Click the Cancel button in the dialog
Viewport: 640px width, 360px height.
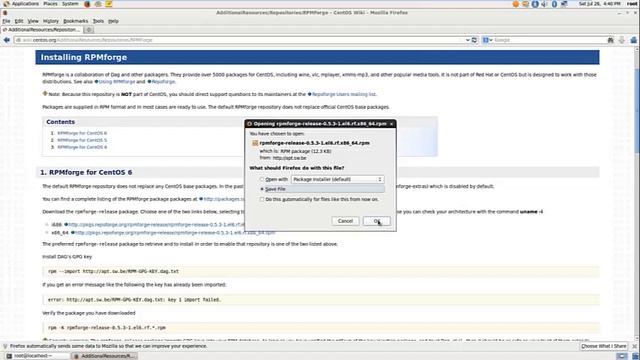coord(345,221)
